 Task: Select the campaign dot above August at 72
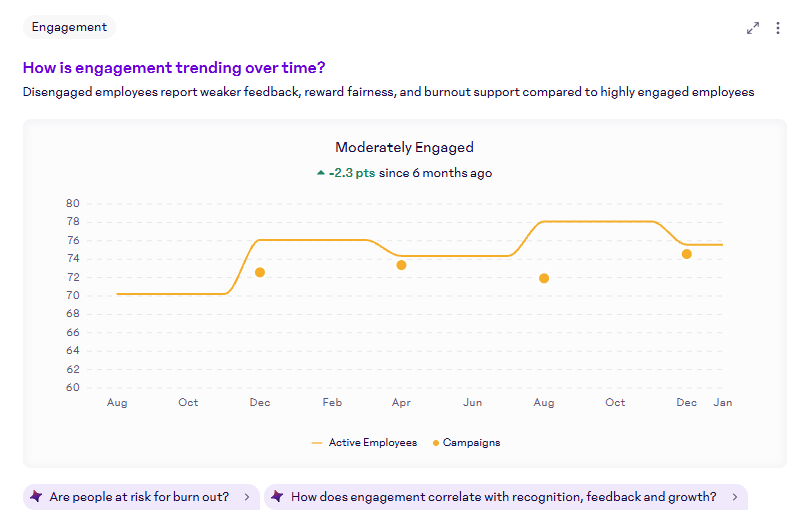(544, 278)
